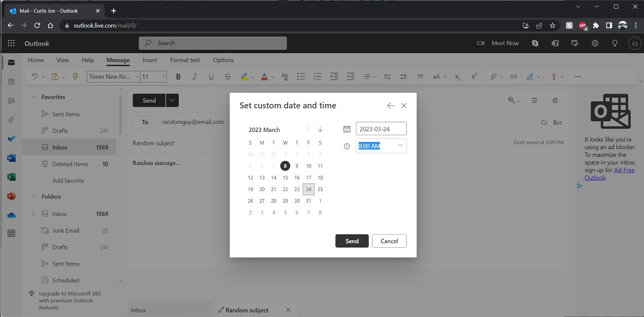Apply Subscript formatting
The width and height of the screenshot is (644, 317).
pos(458,77)
